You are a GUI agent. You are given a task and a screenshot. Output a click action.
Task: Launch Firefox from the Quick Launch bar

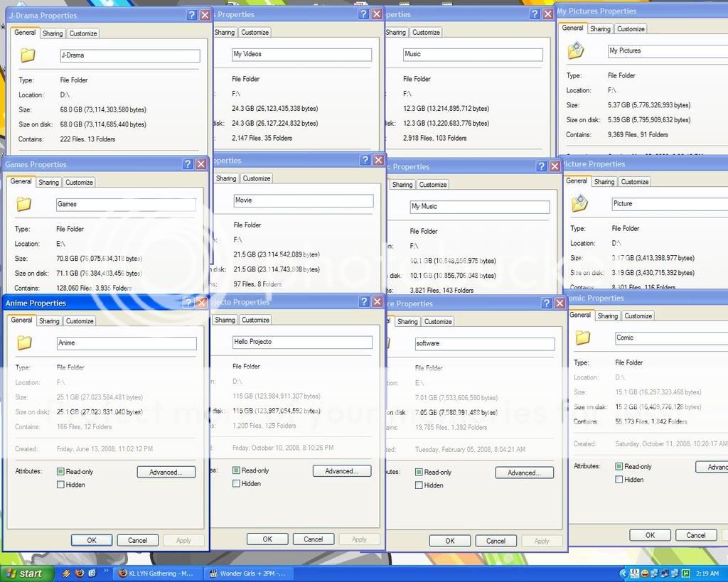click(80, 573)
